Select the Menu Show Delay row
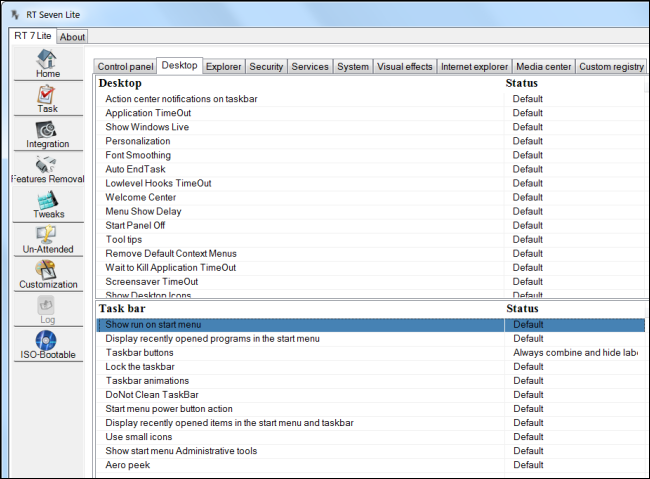This screenshot has width=650, height=479. pos(370,212)
